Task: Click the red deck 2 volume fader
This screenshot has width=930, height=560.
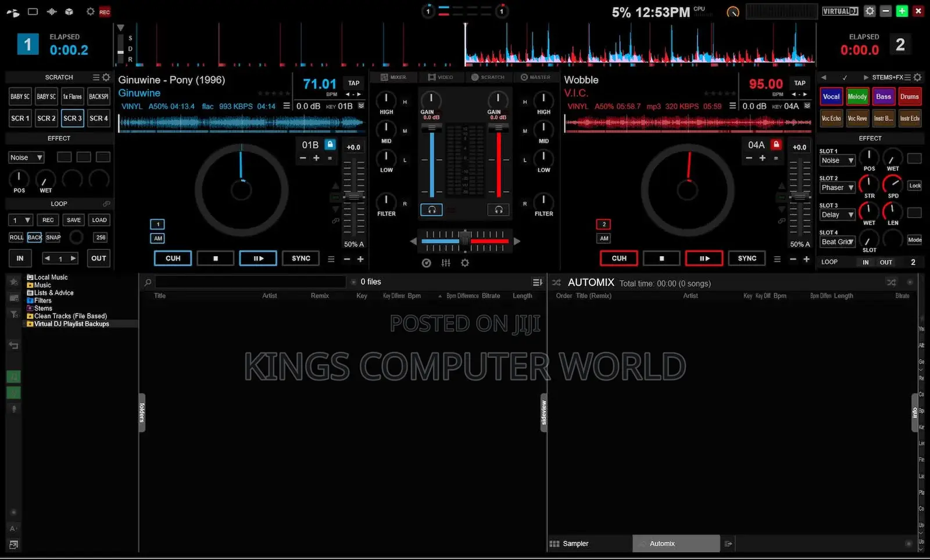Action: pos(498,129)
